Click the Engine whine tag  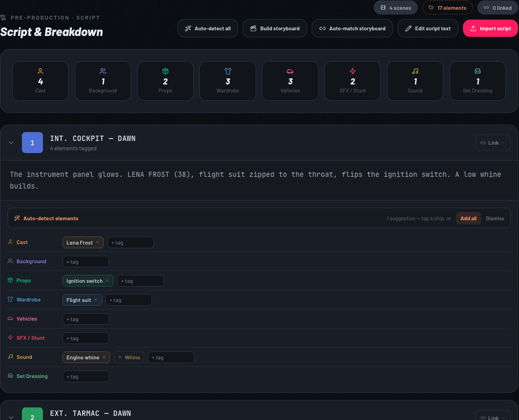tap(86, 357)
